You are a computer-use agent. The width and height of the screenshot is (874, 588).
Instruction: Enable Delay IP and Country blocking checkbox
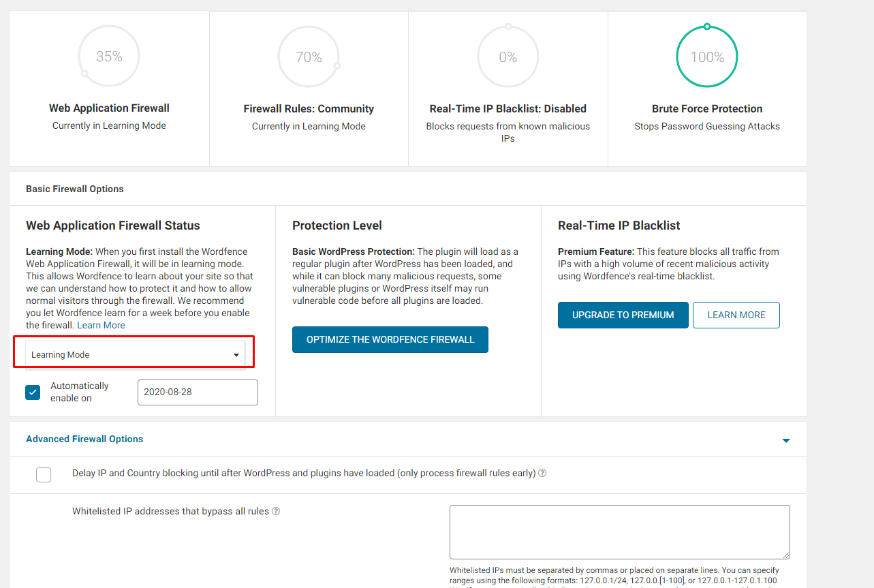click(x=44, y=474)
